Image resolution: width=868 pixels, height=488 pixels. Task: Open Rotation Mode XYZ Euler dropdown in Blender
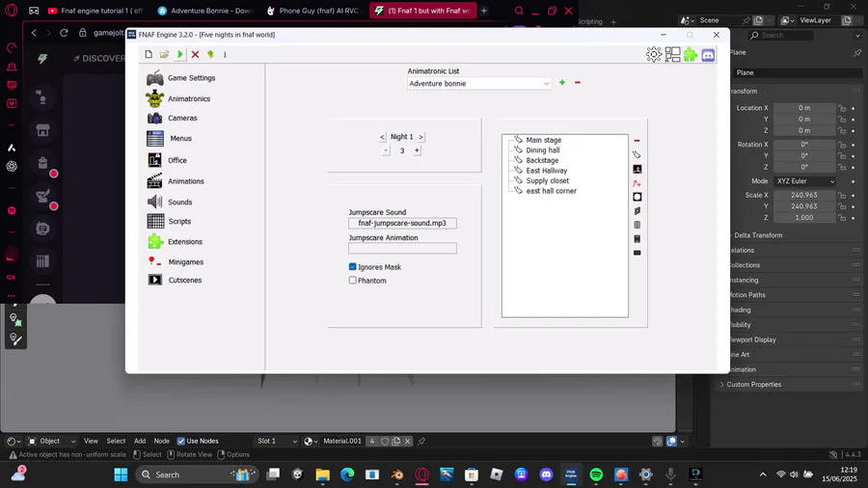[x=805, y=181]
